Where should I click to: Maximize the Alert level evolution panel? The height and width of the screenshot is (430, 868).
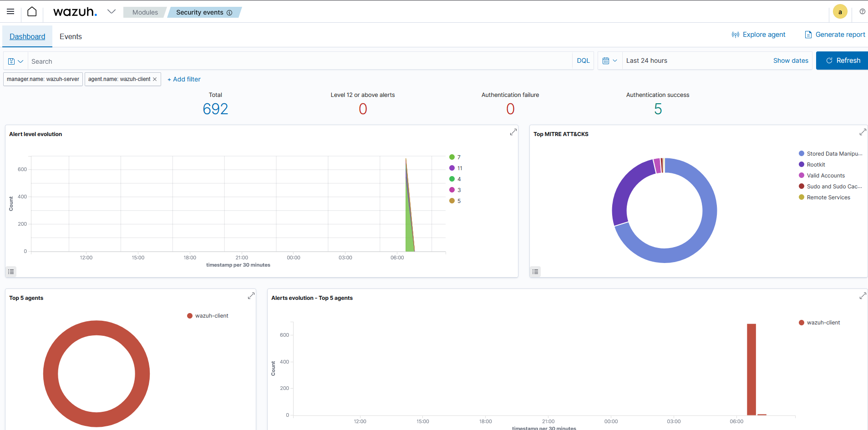click(x=513, y=132)
